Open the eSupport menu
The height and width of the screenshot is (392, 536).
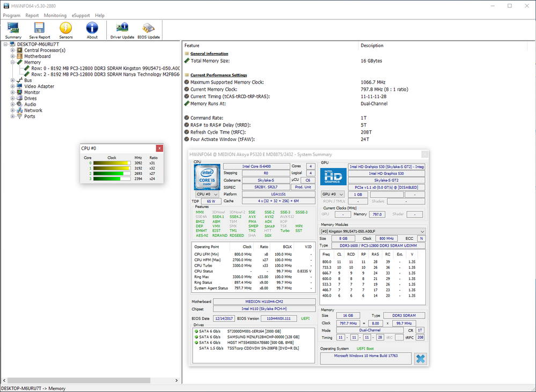pos(81,16)
